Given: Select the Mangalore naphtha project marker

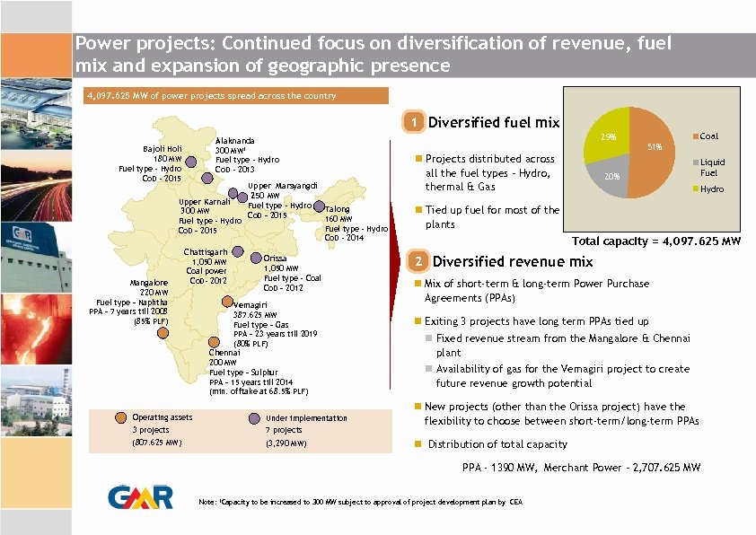Looking at the screenshot, I should (x=163, y=332).
